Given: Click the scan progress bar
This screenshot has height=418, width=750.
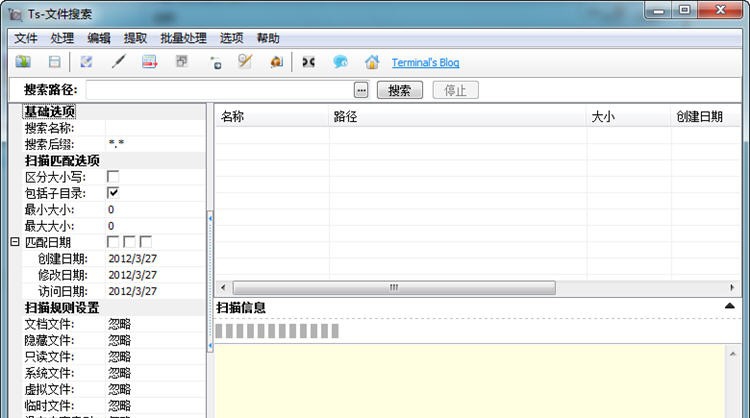Looking at the screenshot, I should click(277, 331).
